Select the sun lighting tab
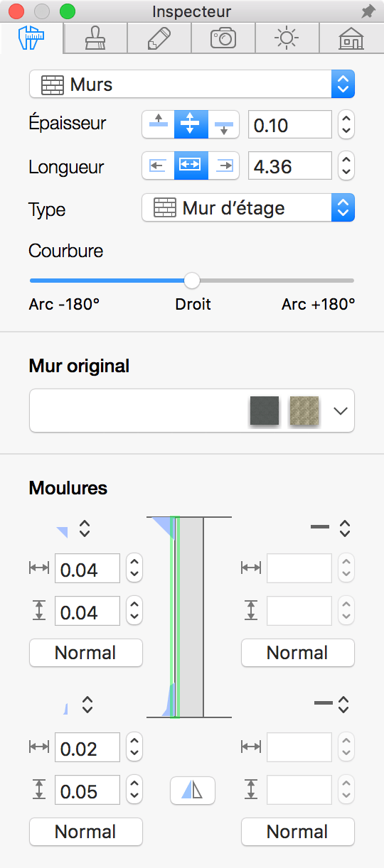 click(x=287, y=38)
